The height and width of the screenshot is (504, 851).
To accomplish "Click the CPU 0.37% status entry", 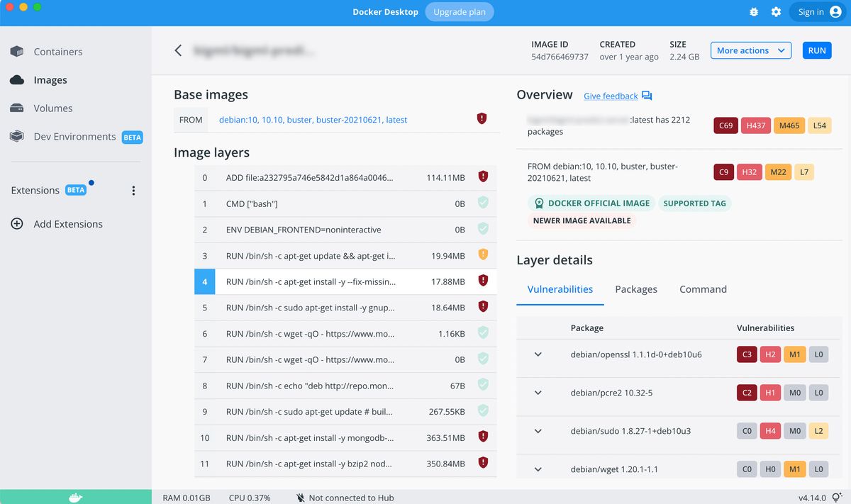I will coord(250,498).
